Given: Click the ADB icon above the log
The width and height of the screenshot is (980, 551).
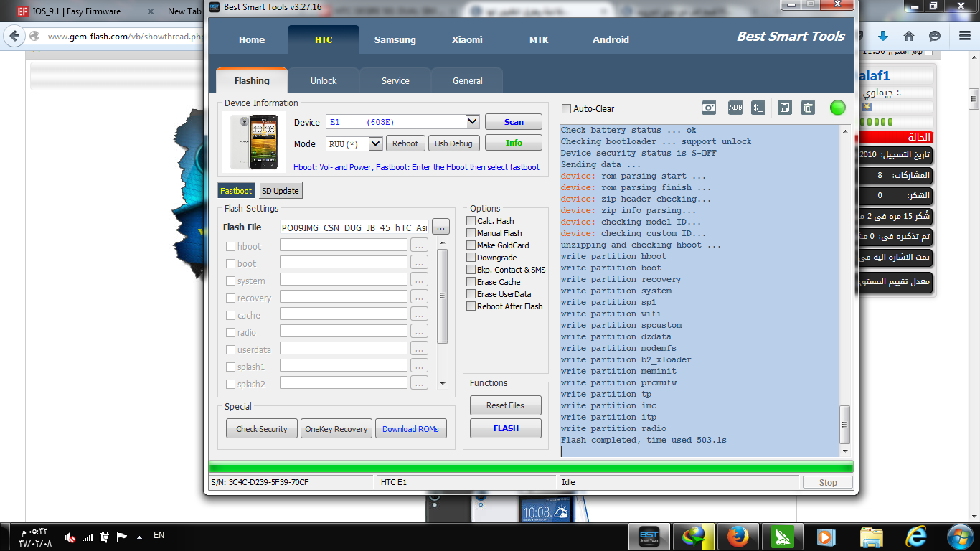Looking at the screenshot, I should pyautogui.click(x=735, y=108).
